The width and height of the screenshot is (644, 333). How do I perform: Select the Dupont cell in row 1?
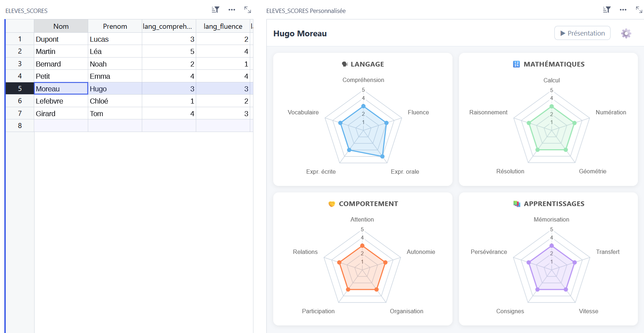[x=61, y=39]
